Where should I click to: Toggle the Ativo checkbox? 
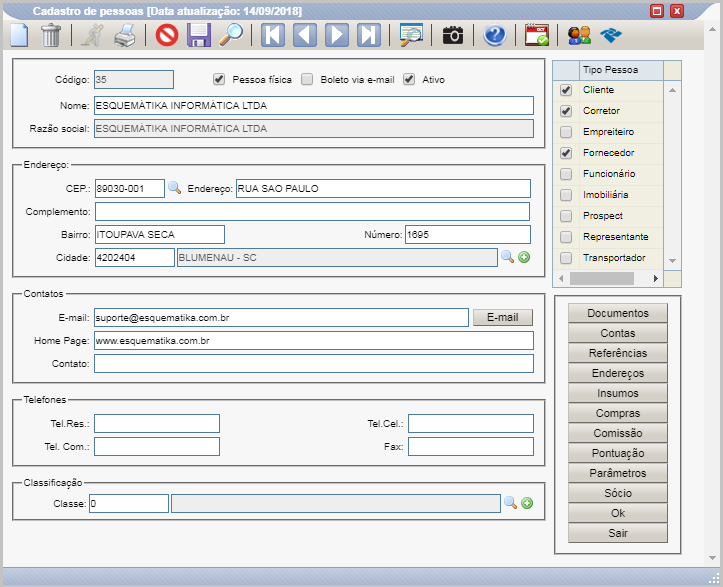(x=409, y=79)
